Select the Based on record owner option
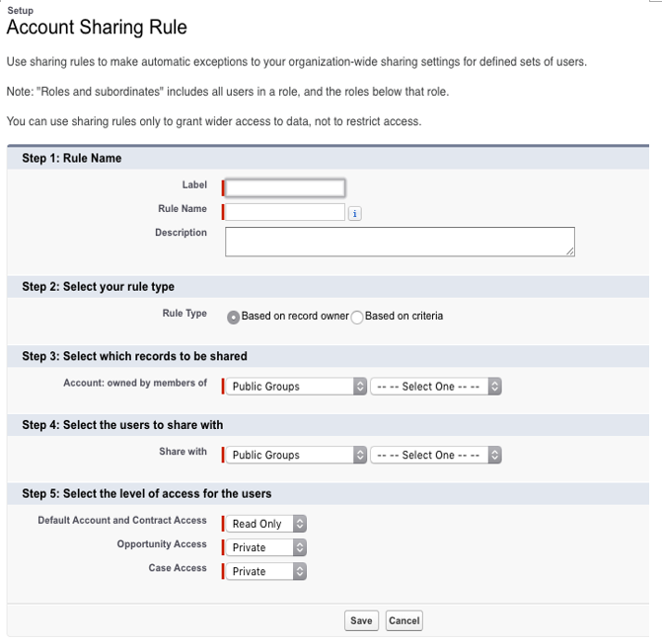The height and width of the screenshot is (644, 662). [x=233, y=317]
